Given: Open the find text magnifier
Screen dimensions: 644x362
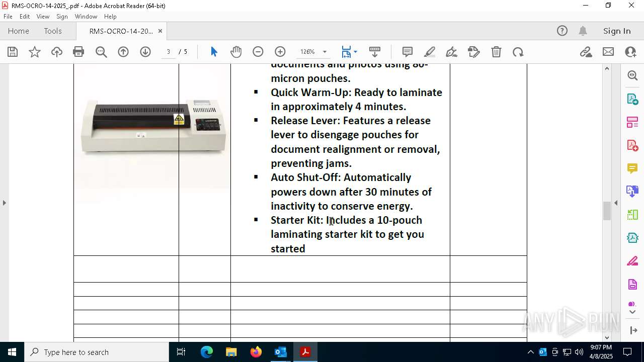Looking at the screenshot, I should [x=101, y=52].
